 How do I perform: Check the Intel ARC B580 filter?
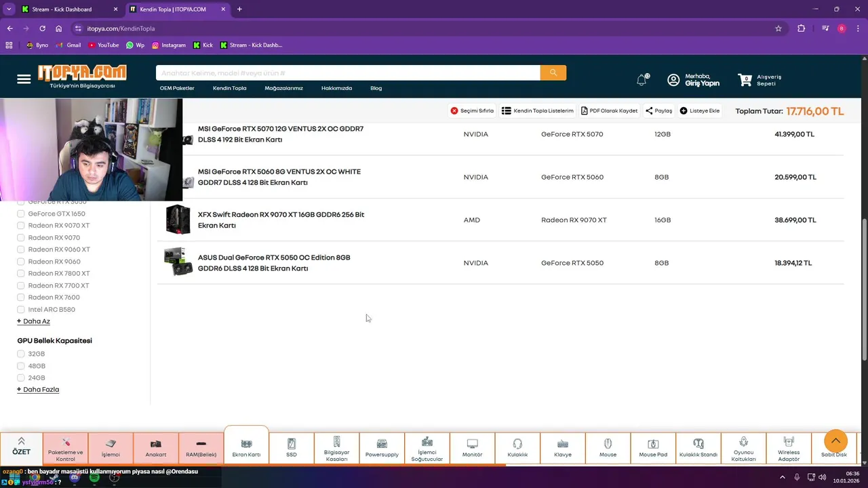(21, 310)
